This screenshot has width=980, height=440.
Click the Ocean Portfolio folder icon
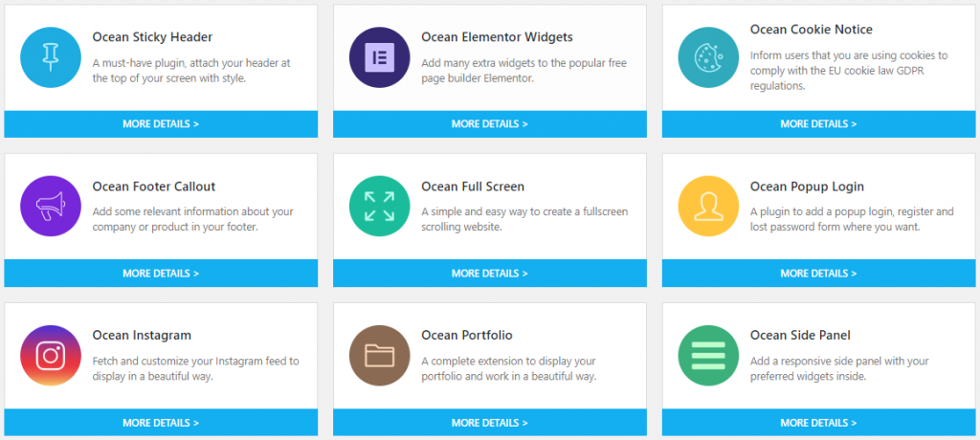coord(379,356)
